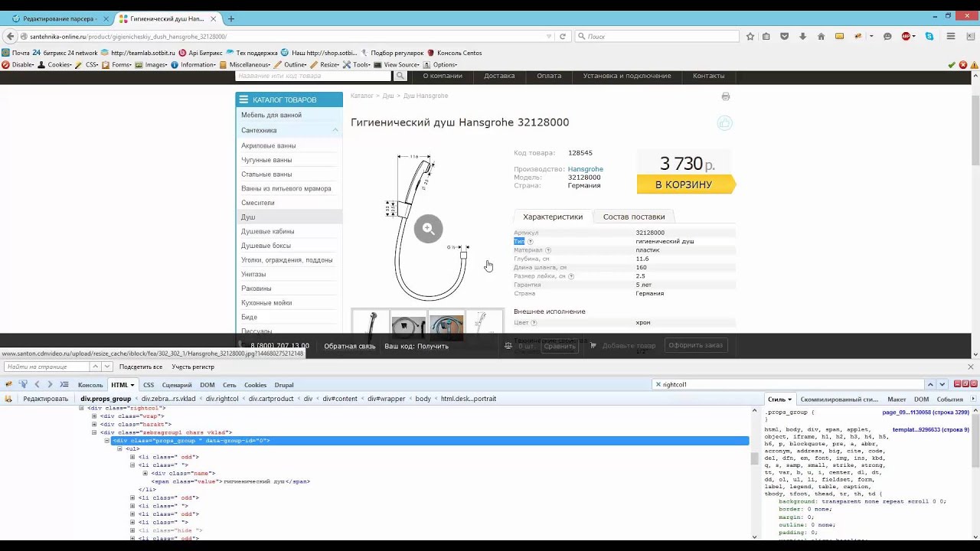Open the Hansgrohe manufacturer link
The height and width of the screenshot is (551, 980).
[586, 169]
